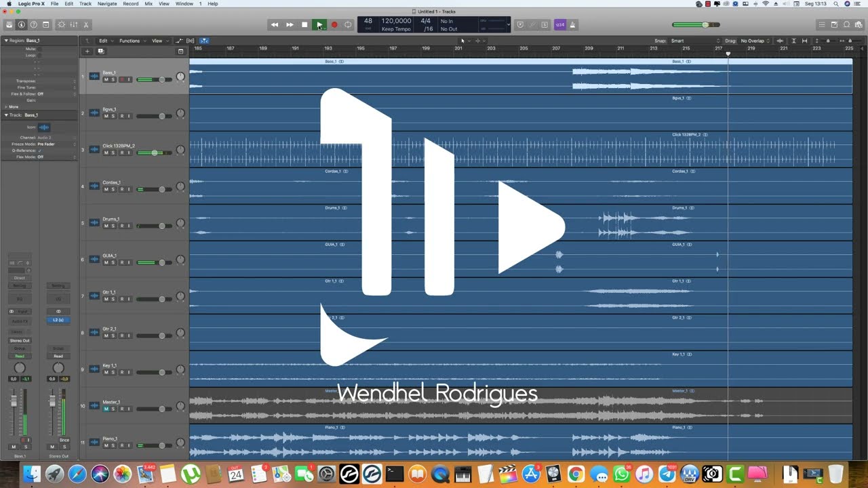Click the GUIA_1 track volume slider
This screenshot has height=488, width=868.
point(154,262)
